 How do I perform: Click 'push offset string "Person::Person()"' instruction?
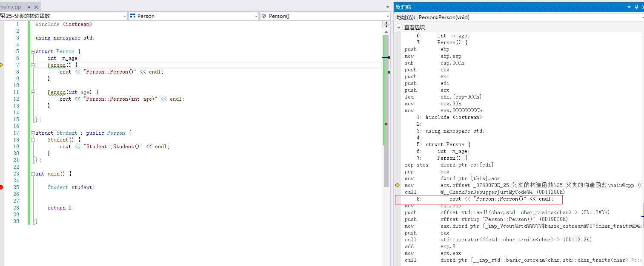[x=486, y=219]
